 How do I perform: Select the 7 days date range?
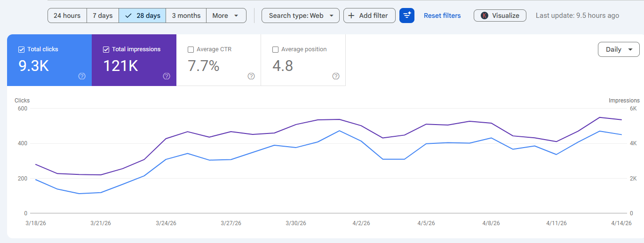103,16
